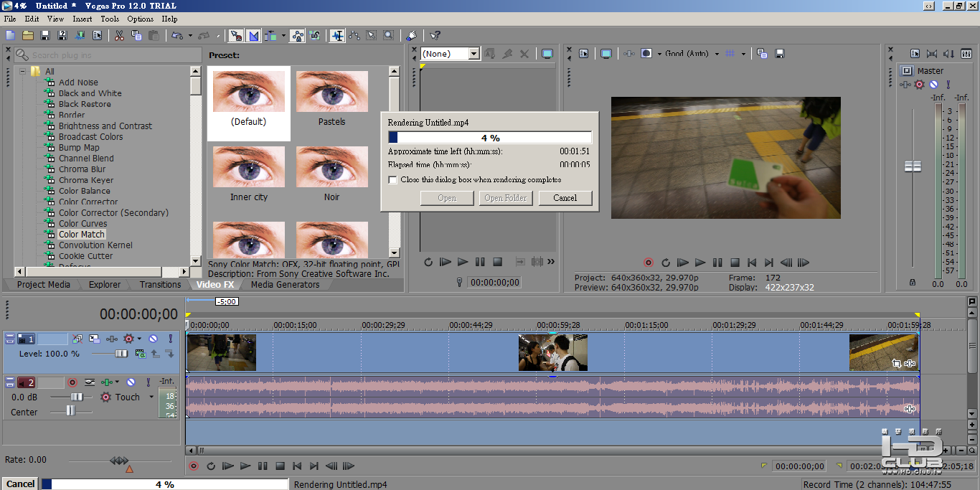Screen dimensions: 980x490
Task: Open Project Video Properties icon in preview
Action: (x=584, y=54)
